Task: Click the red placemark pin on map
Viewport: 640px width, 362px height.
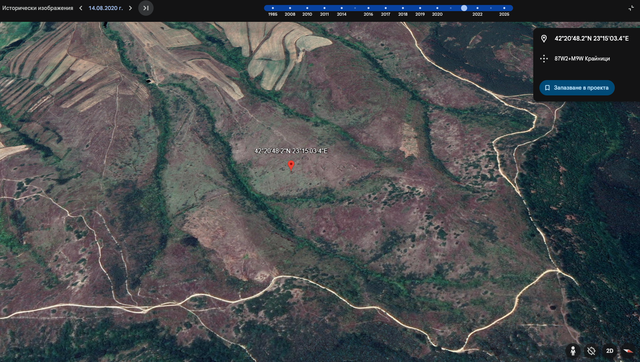Action: pyautogui.click(x=291, y=165)
